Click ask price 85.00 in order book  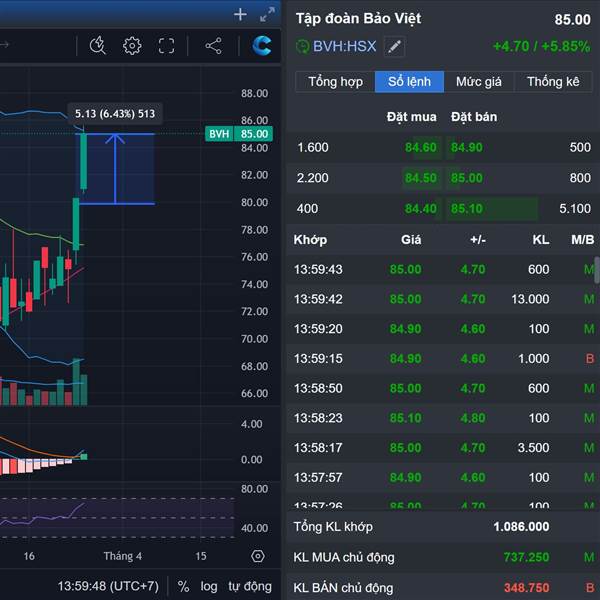point(467,178)
